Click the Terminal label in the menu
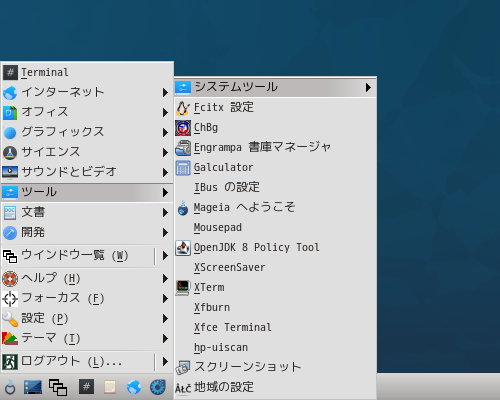 click(x=45, y=72)
